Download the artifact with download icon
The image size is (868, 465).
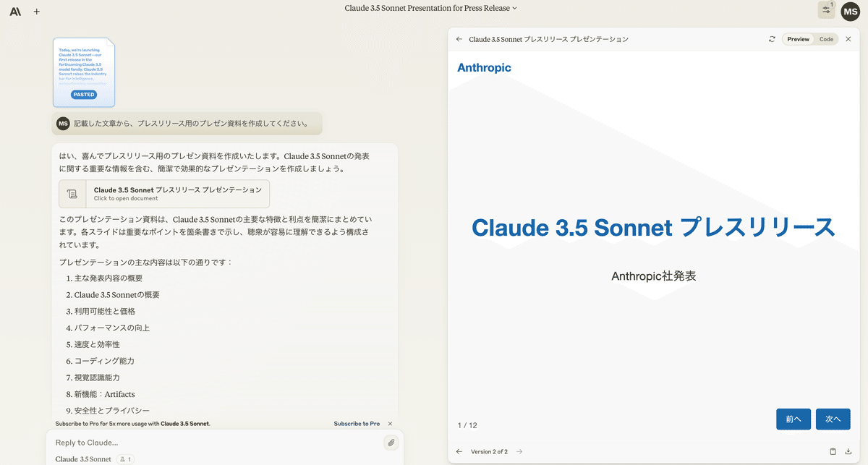pyautogui.click(x=848, y=451)
